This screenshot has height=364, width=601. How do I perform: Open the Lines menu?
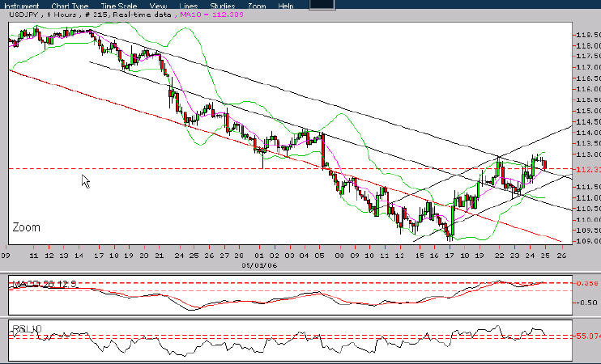(188, 6)
